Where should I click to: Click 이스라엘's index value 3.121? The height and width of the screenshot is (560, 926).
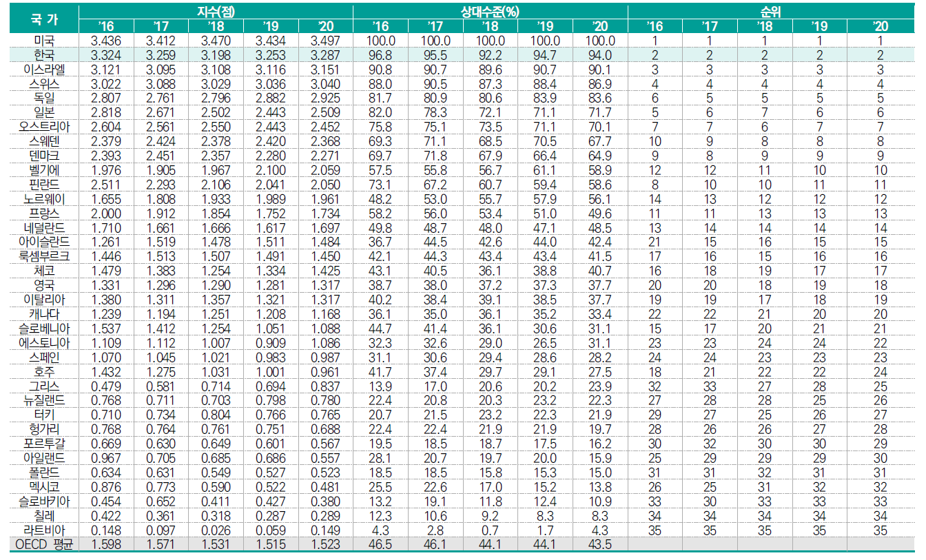tap(105, 70)
